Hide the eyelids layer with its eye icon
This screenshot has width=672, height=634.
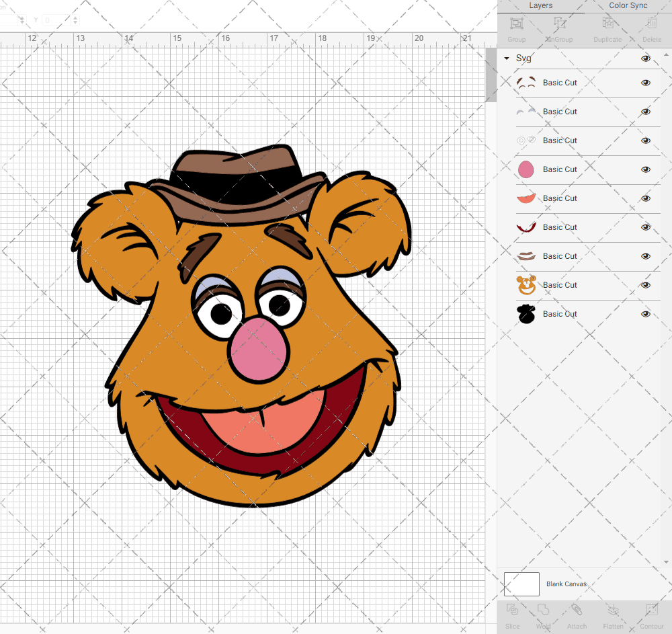pos(645,112)
